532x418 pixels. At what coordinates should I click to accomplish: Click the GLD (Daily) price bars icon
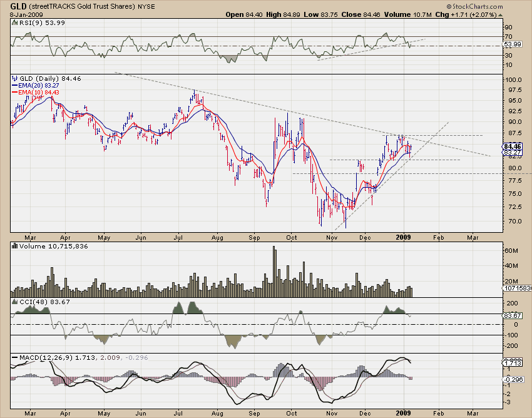click(15, 78)
